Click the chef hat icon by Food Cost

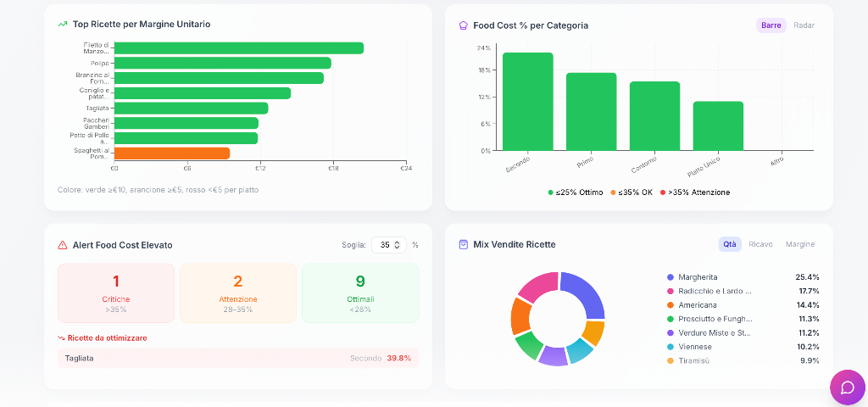click(x=464, y=25)
